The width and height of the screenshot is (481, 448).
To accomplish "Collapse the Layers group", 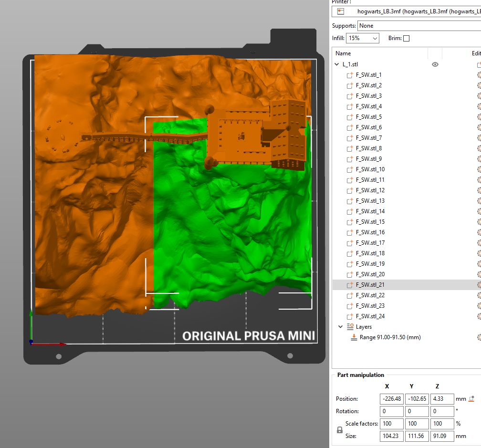I will (341, 326).
